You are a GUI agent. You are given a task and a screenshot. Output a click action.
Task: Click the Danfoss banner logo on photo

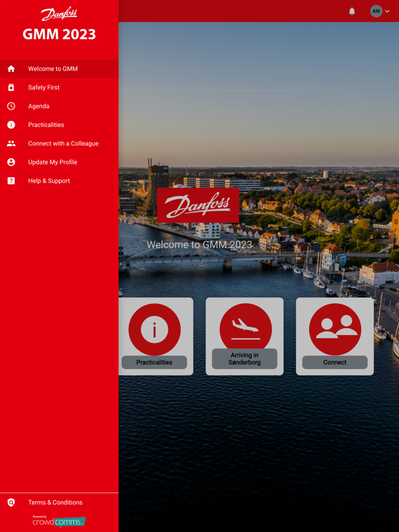point(198,205)
